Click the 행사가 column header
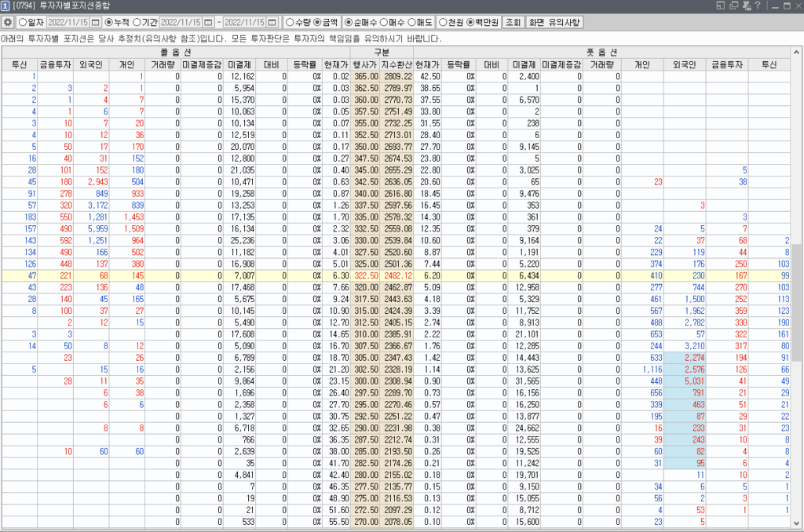The image size is (804, 532). [365, 64]
